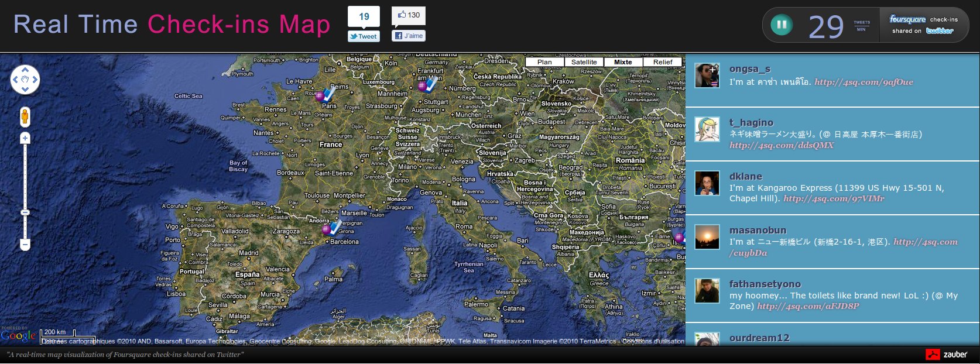Select the Mixte map type
Screen dimensions: 980x364
(x=623, y=62)
